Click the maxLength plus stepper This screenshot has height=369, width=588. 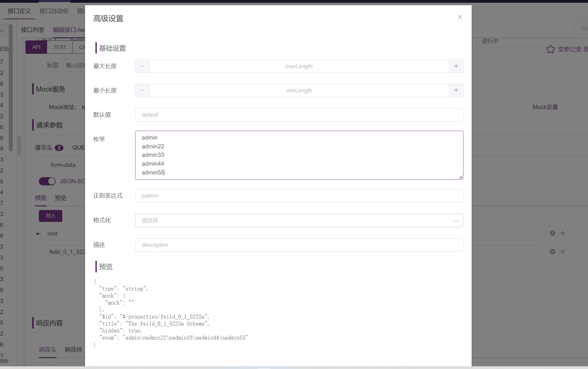[x=456, y=66]
